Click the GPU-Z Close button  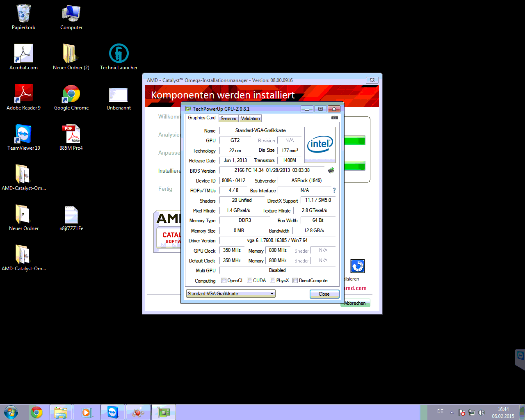pyautogui.click(x=324, y=294)
